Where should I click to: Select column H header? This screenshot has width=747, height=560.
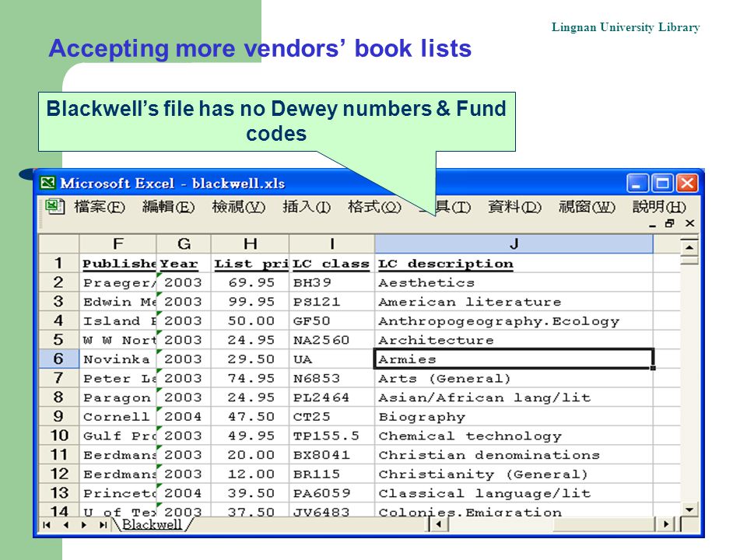(250, 243)
